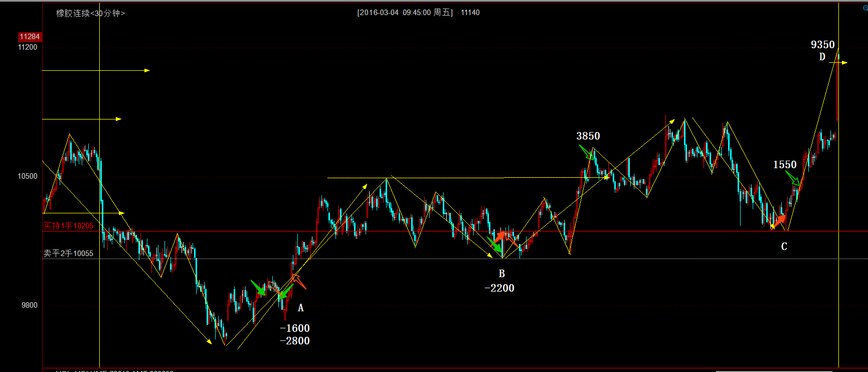Click the 11200 price axis label
This screenshot has height=372, width=868.
pyautogui.click(x=28, y=47)
